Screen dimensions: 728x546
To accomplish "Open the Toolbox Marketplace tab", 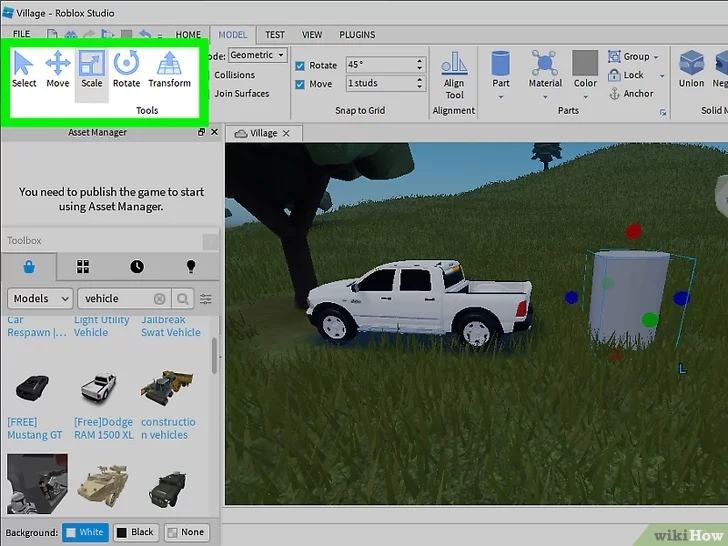I will [29, 267].
